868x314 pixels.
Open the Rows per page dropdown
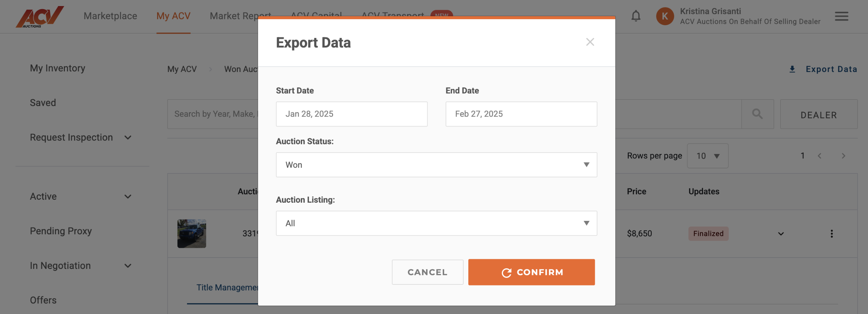click(707, 156)
